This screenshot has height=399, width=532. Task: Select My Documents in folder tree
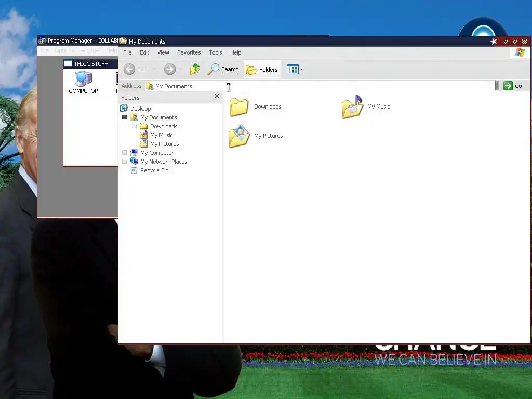(x=158, y=117)
